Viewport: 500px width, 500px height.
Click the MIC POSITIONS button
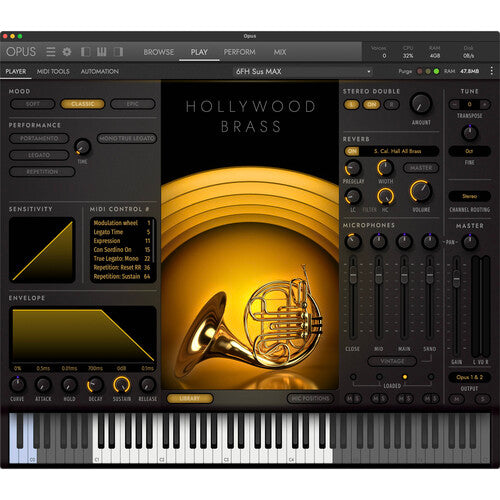[310, 398]
